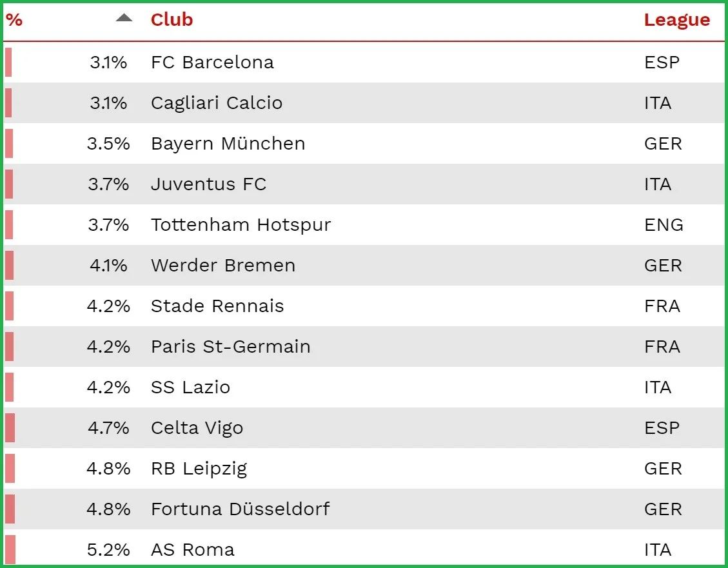Open Tottenham Hotspur club entry

point(241,225)
